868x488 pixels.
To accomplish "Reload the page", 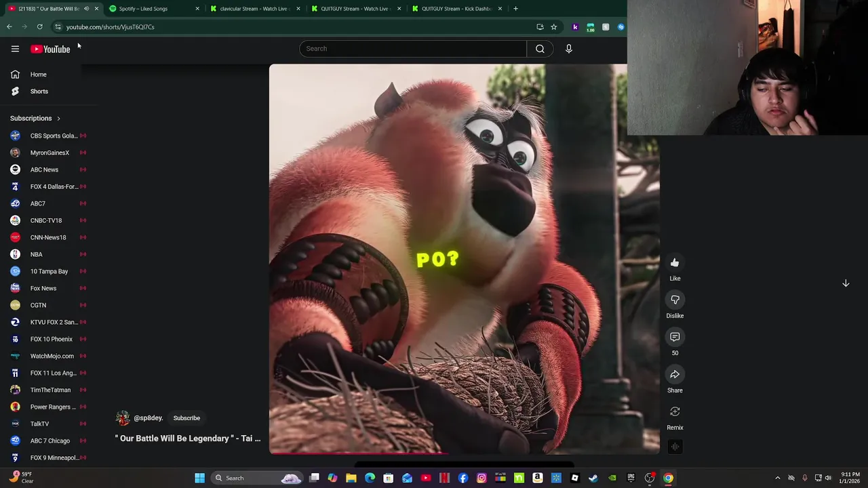I will (39, 27).
